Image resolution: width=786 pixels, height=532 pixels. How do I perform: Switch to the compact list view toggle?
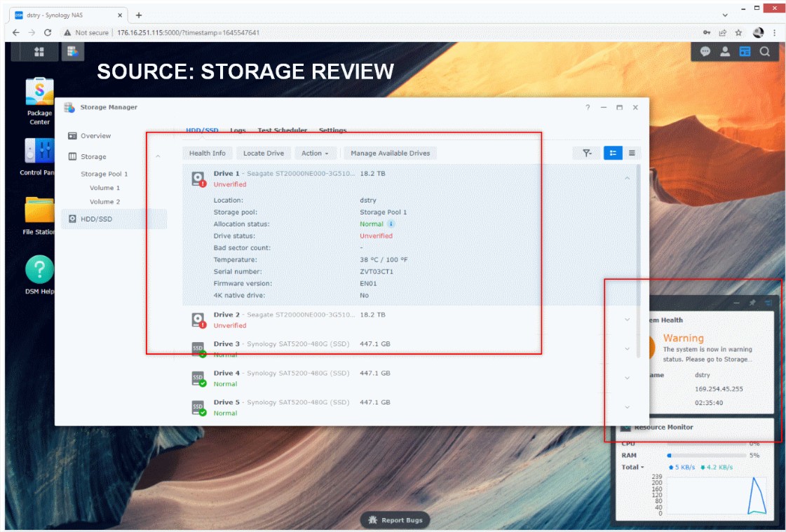(x=632, y=153)
